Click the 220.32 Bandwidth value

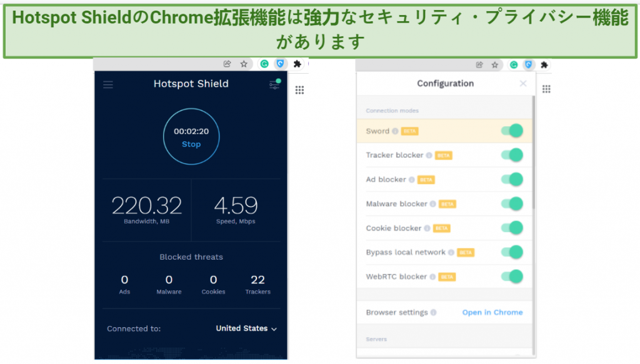click(x=146, y=205)
